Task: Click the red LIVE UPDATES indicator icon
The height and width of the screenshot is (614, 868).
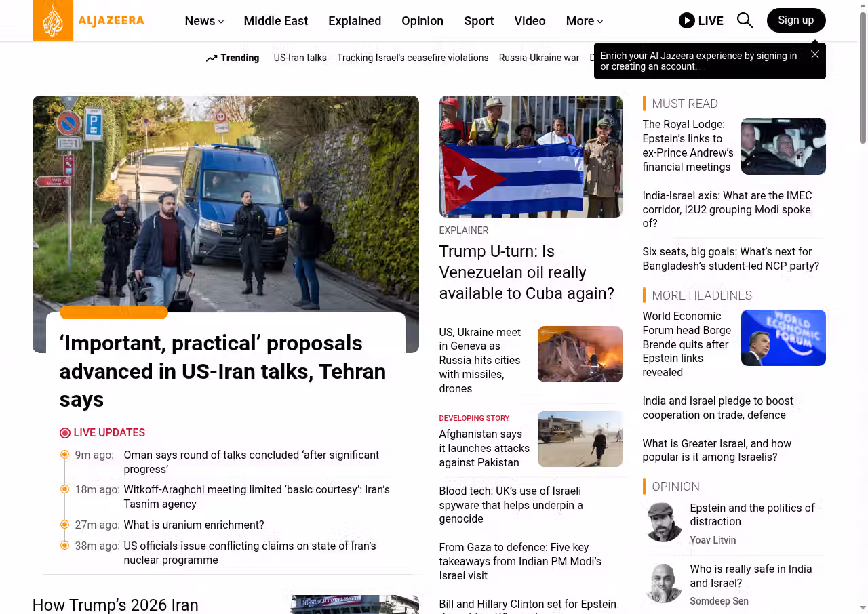Action: tap(65, 433)
